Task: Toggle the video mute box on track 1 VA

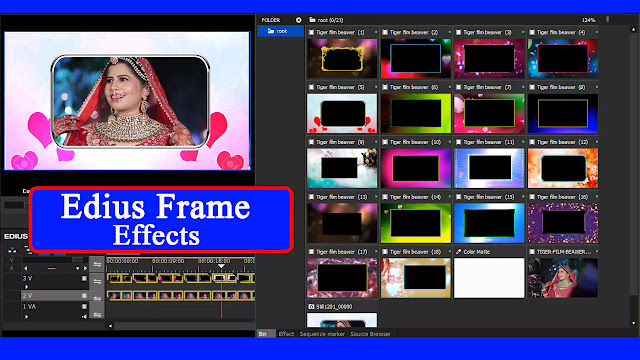Action: 84,306
